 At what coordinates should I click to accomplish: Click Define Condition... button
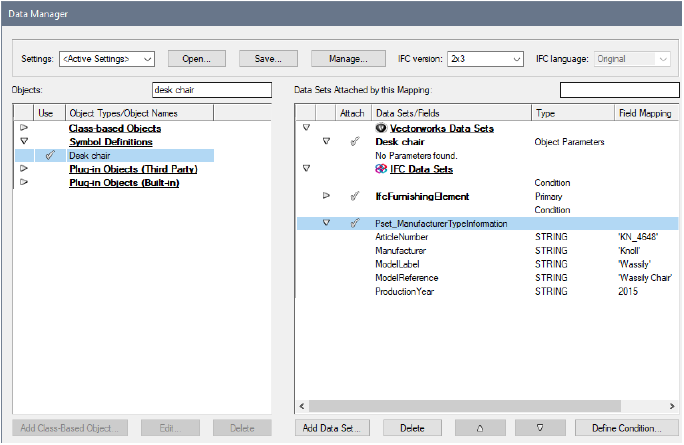pos(627,428)
